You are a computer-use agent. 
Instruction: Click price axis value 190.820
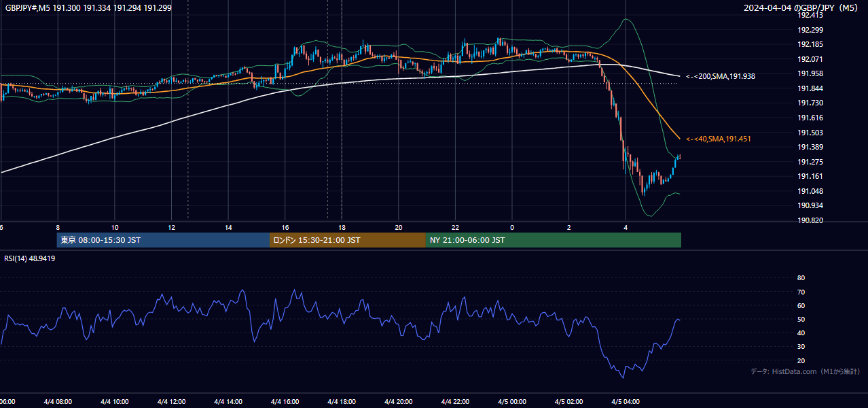pyautogui.click(x=810, y=220)
